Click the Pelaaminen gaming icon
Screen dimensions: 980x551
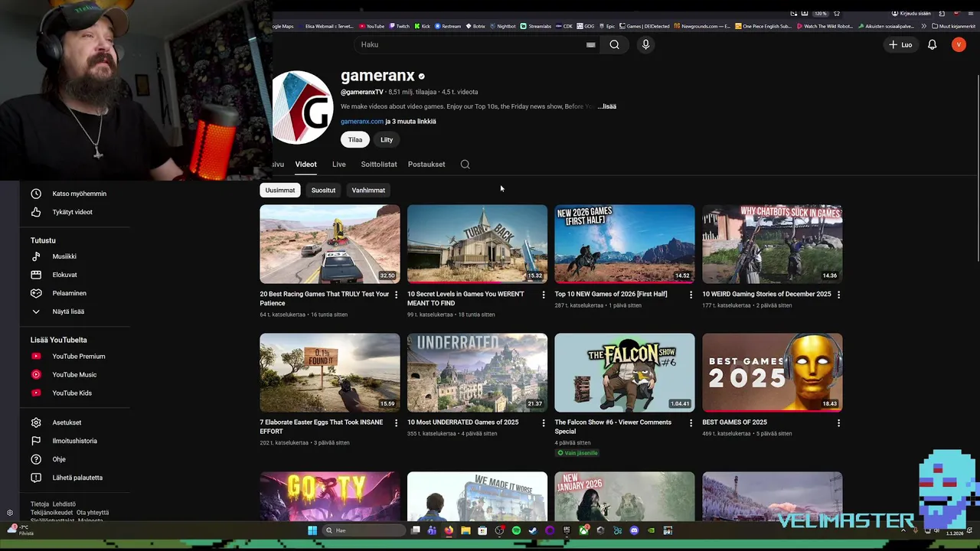[36, 293]
